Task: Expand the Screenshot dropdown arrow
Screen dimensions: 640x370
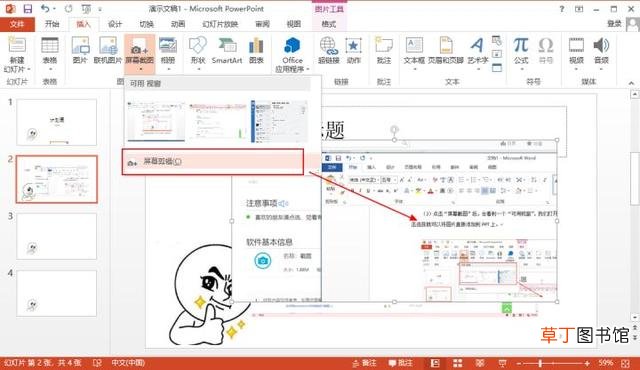Action: pyautogui.click(x=140, y=69)
